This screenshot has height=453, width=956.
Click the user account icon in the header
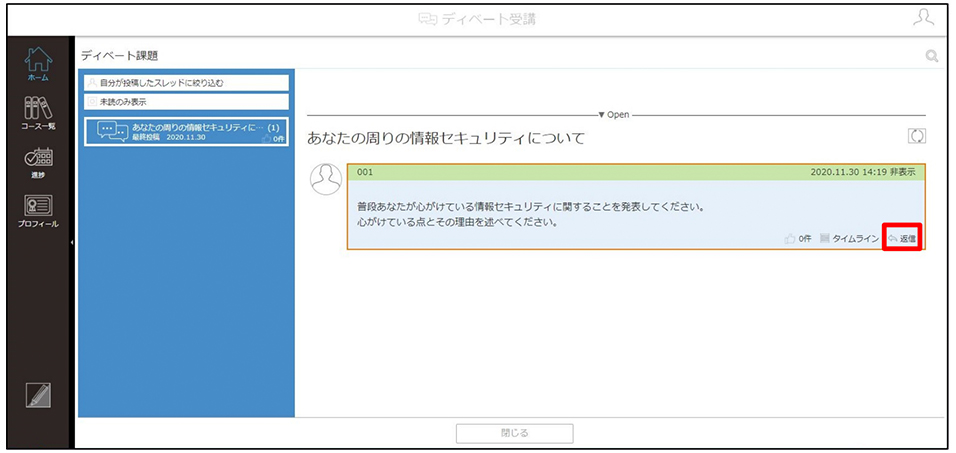(x=924, y=18)
